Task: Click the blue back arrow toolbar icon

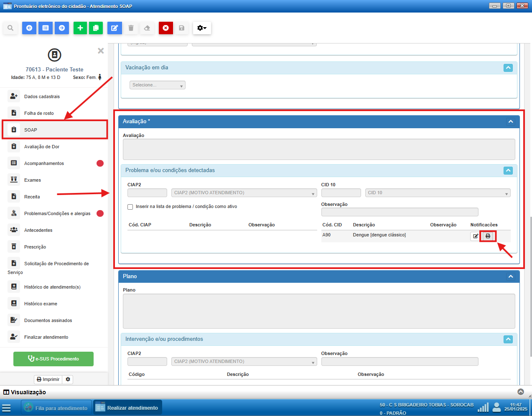Action: (29, 28)
